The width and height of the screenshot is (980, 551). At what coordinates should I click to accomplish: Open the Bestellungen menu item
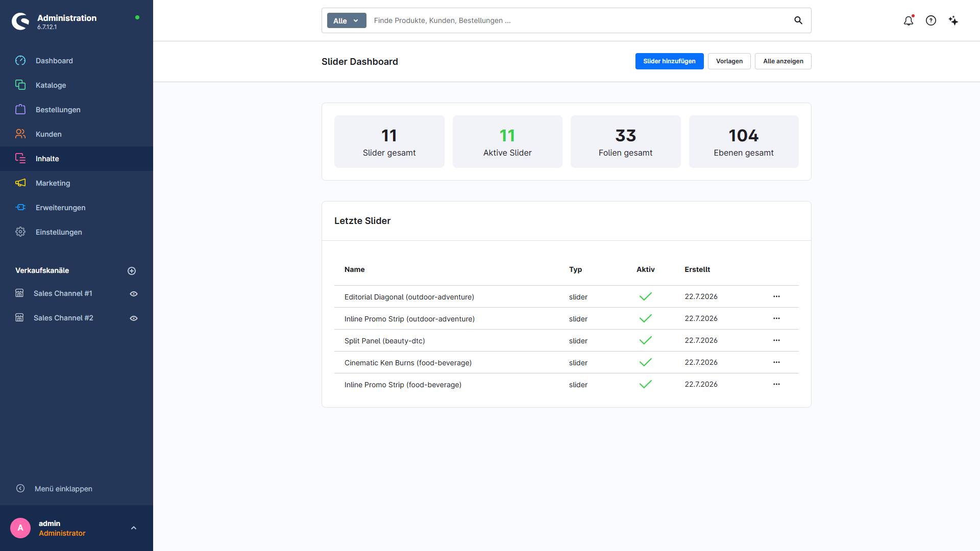[x=77, y=110]
